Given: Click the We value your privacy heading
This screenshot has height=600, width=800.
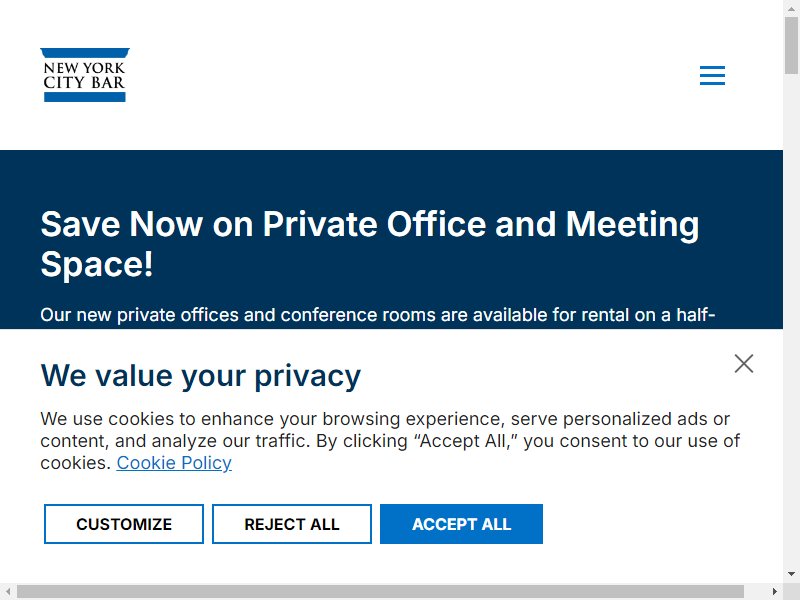Looking at the screenshot, I should click(x=201, y=376).
